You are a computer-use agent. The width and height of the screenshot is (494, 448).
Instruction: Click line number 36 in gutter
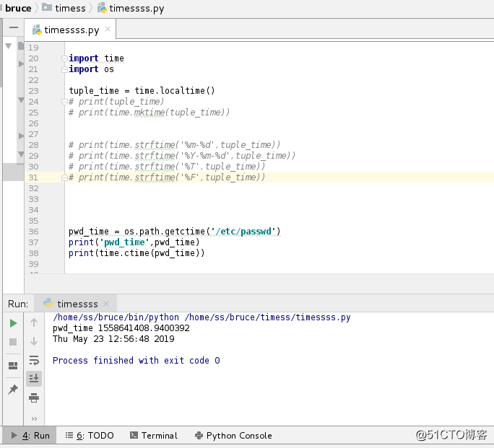(x=33, y=232)
